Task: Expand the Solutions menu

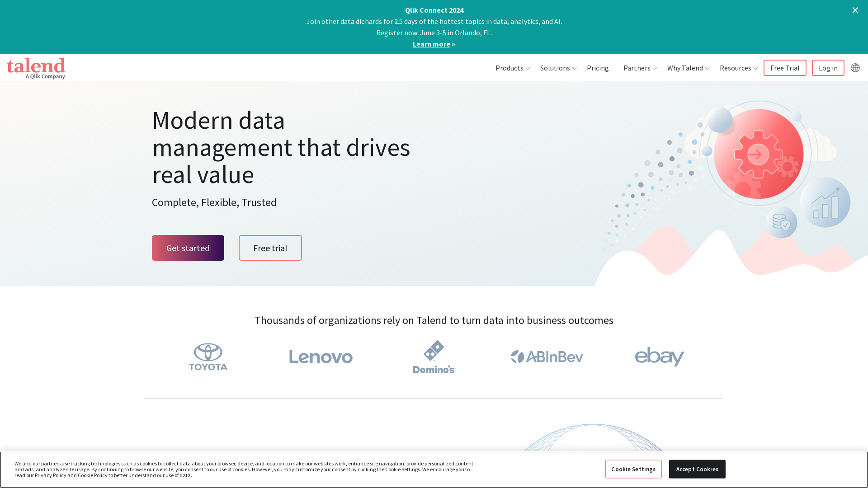Action: coord(558,68)
